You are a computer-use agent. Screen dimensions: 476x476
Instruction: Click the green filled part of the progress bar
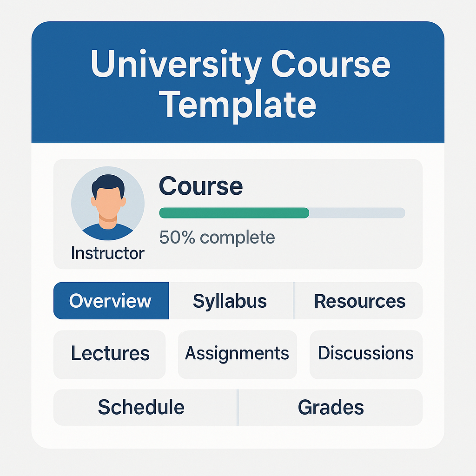234,213
